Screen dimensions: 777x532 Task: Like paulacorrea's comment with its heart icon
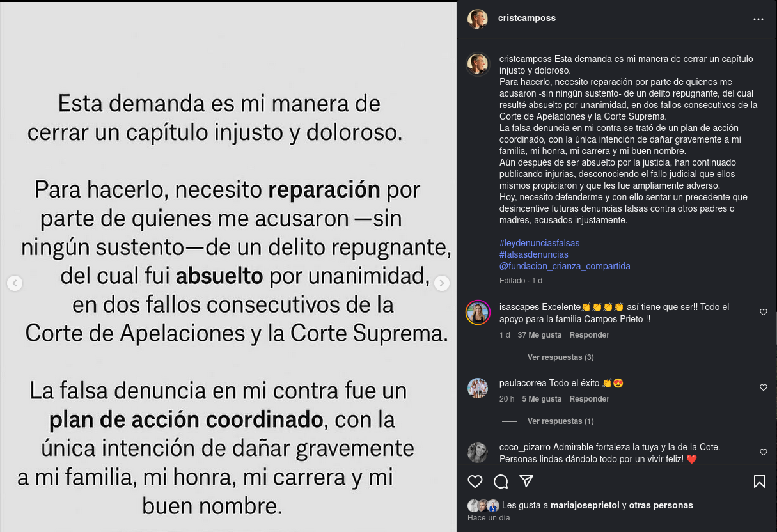coord(764,387)
